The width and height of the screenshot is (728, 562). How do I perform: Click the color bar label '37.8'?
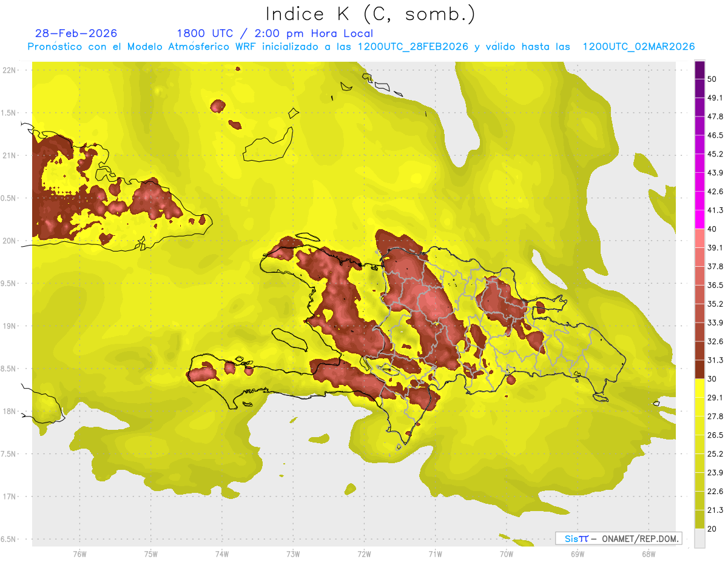(x=715, y=267)
